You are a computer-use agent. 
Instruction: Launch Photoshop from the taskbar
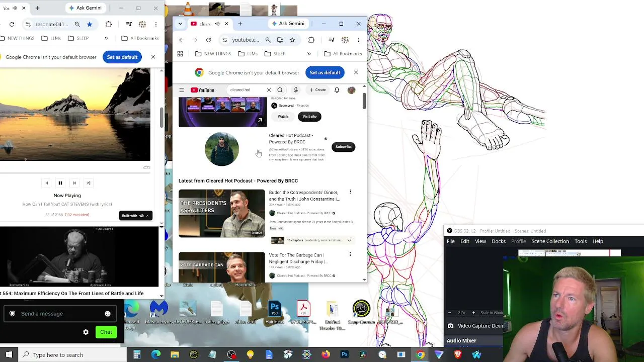344,355
